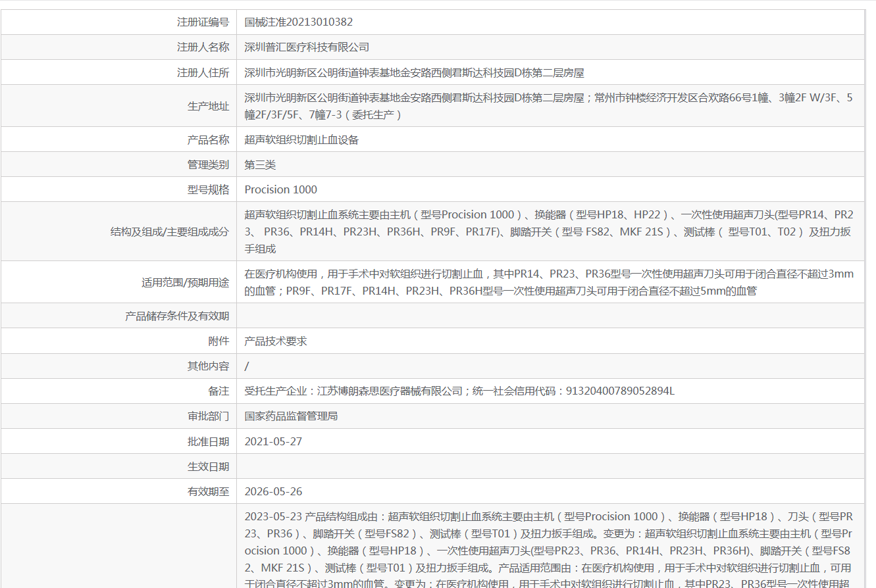Click the 有效期至 row label
Screen dimensions: 876x588
coord(208,491)
